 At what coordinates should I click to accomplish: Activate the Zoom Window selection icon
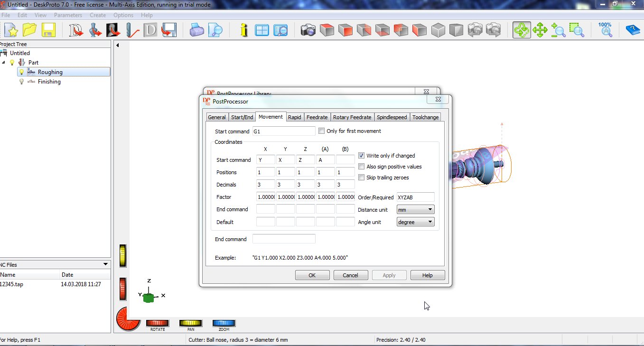click(x=577, y=30)
